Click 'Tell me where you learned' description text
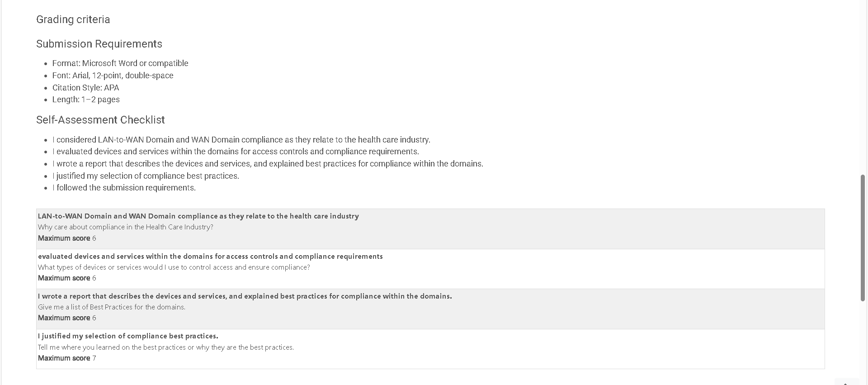868x385 pixels. (x=166, y=347)
